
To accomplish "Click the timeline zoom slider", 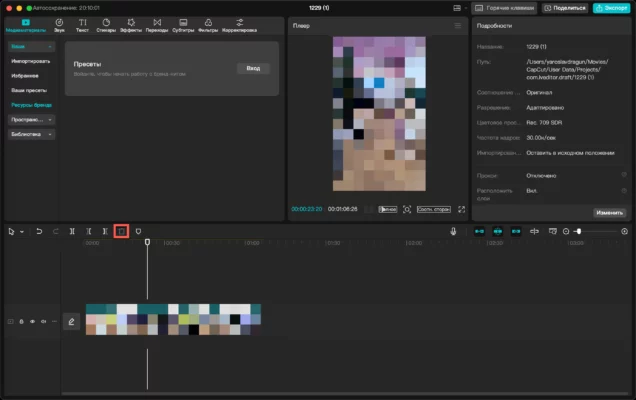I will 597,231.
